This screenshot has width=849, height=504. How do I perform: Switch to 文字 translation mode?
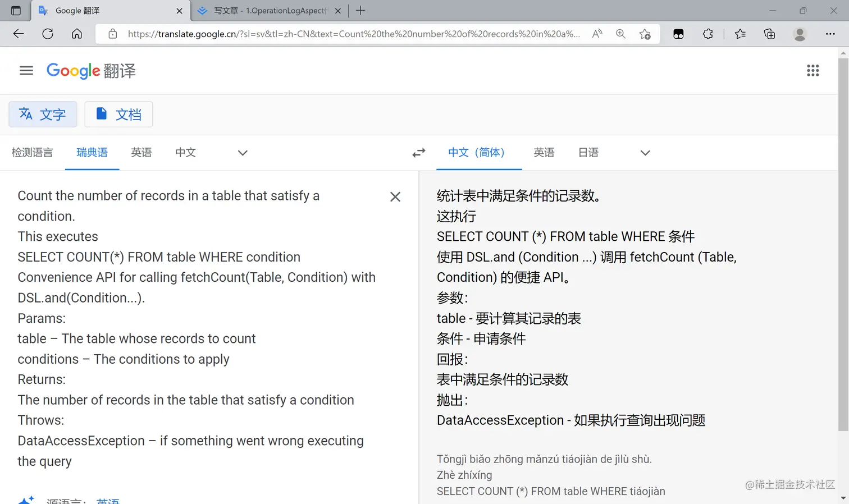(x=43, y=114)
